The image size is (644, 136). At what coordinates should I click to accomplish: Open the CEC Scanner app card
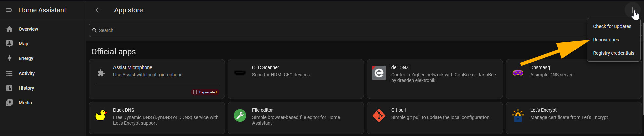pos(296,79)
